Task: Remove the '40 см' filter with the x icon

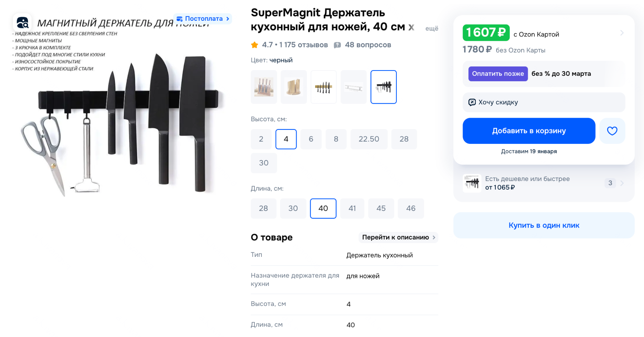Action: pyautogui.click(x=411, y=27)
